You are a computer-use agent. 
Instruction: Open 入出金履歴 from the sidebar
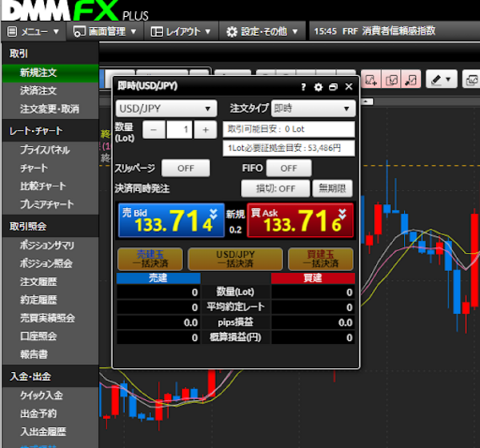tap(50, 432)
